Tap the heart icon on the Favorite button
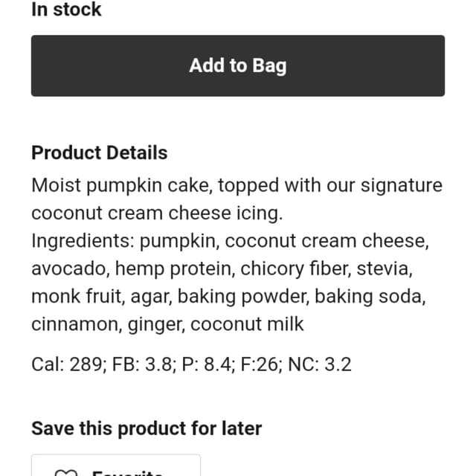The width and height of the screenshot is (476, 476). coord(66,472)
